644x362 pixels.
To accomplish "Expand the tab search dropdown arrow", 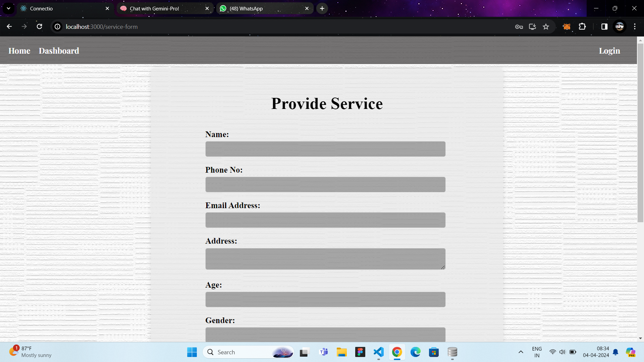I will (x=8, y=8).
